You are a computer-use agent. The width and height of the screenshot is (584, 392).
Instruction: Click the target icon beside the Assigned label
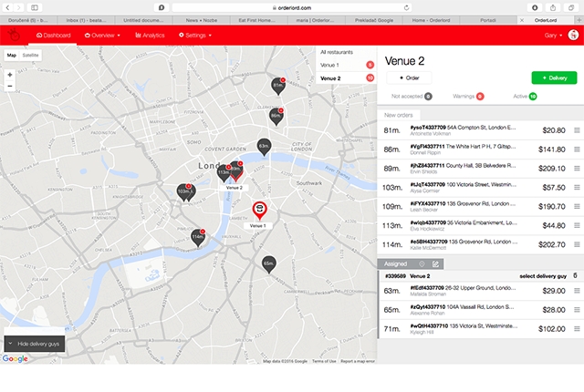[422, 263]
